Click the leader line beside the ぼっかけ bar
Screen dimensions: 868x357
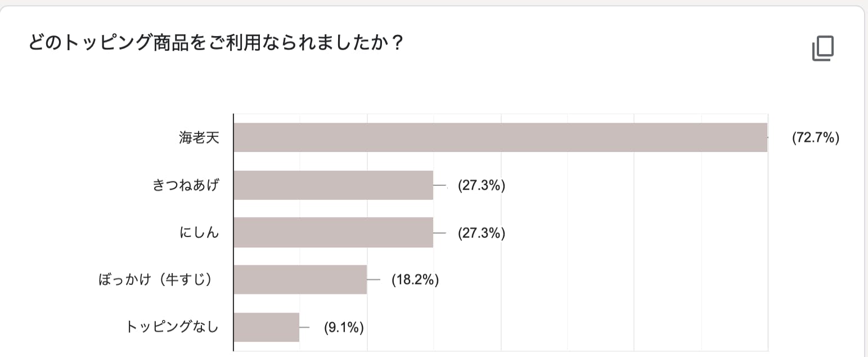(374, 279)
